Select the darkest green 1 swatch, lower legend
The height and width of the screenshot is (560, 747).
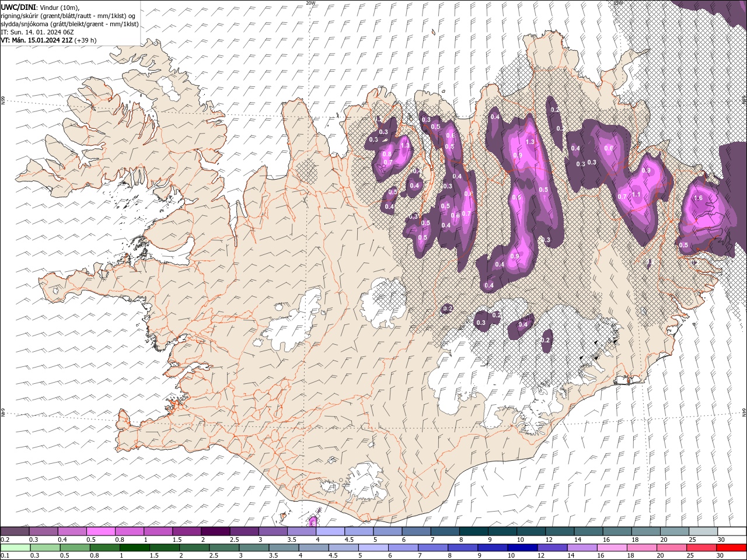(x=134, y=548)
